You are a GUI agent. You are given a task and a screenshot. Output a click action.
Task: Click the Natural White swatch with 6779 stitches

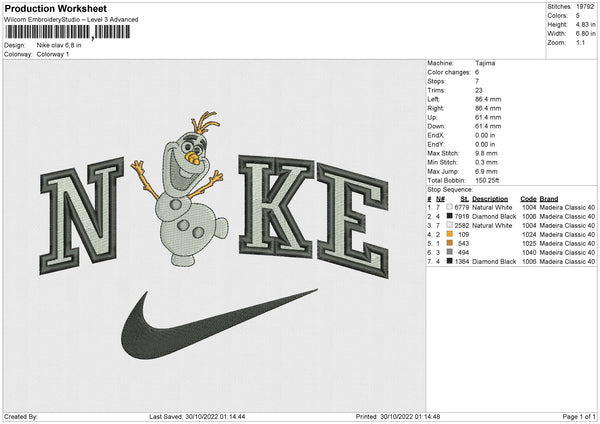450,207
